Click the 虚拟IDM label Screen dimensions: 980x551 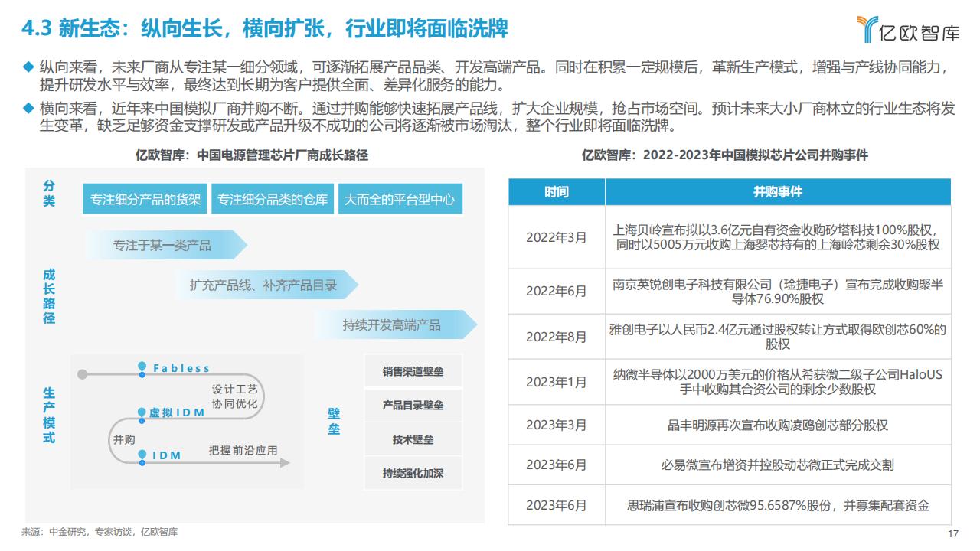(176, 412)
